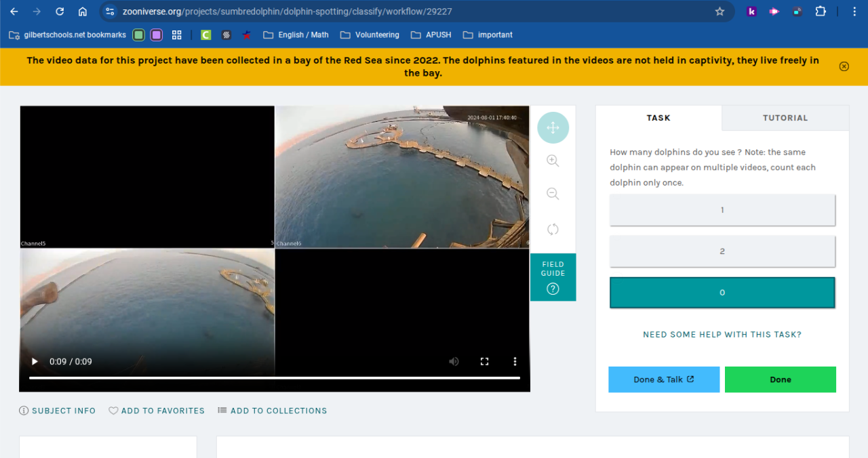868x458 pixels.
Task: Mute the video volume
Action: (454, 362)
